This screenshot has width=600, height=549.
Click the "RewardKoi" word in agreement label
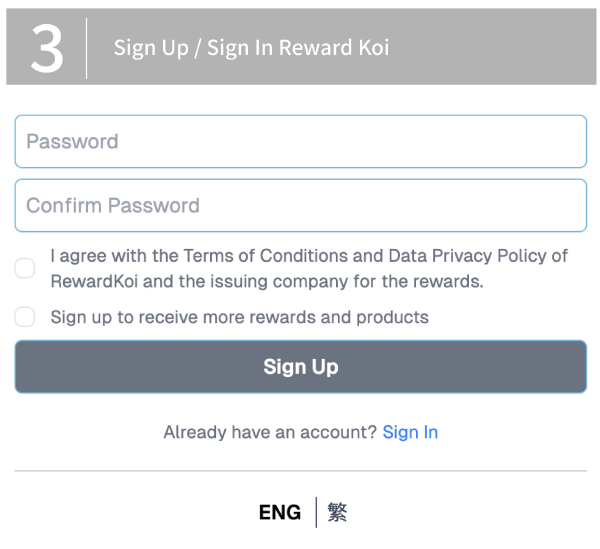[93, 281]
